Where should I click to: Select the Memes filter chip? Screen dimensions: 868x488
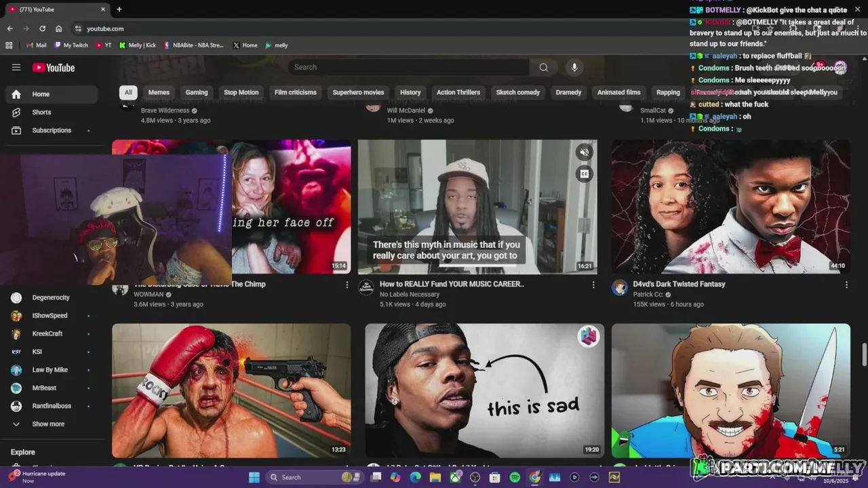(159, 93)
